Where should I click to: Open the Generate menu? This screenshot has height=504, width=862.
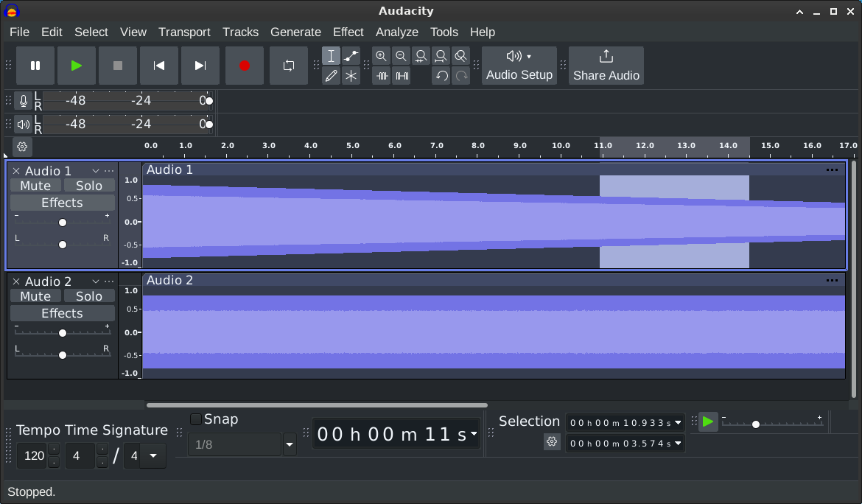pyautogui.click(x=295, y=32)
